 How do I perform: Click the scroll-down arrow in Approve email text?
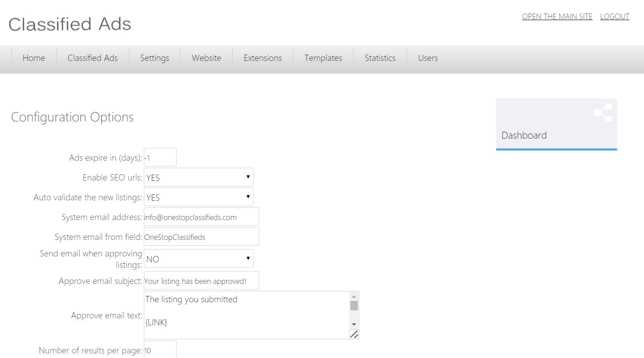pos(353,324)
